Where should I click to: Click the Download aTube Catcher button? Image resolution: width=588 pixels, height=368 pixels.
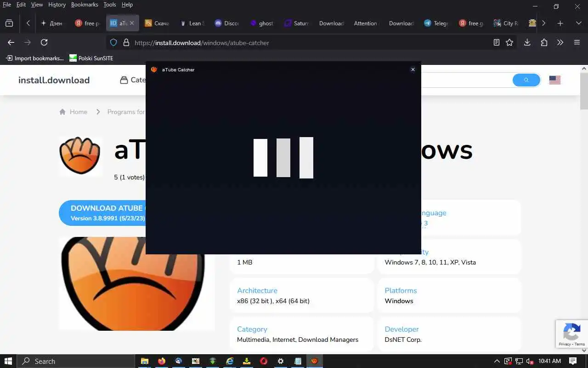pyautogui.click(x=102, y=213)
